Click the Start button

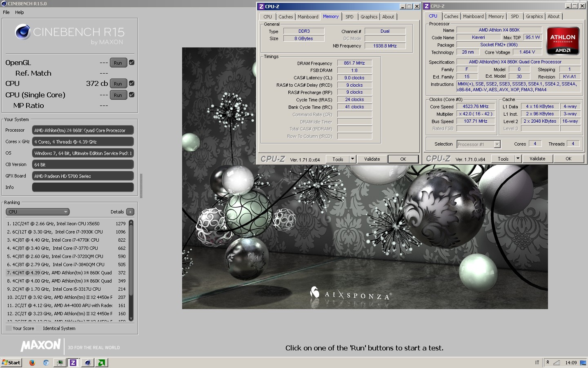[x=11, y=362]
